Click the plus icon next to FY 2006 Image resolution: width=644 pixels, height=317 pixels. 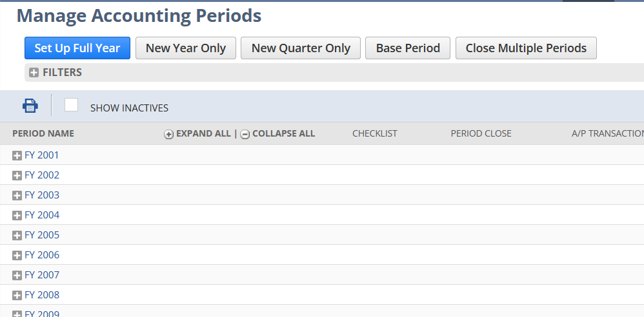pos(17,255)
